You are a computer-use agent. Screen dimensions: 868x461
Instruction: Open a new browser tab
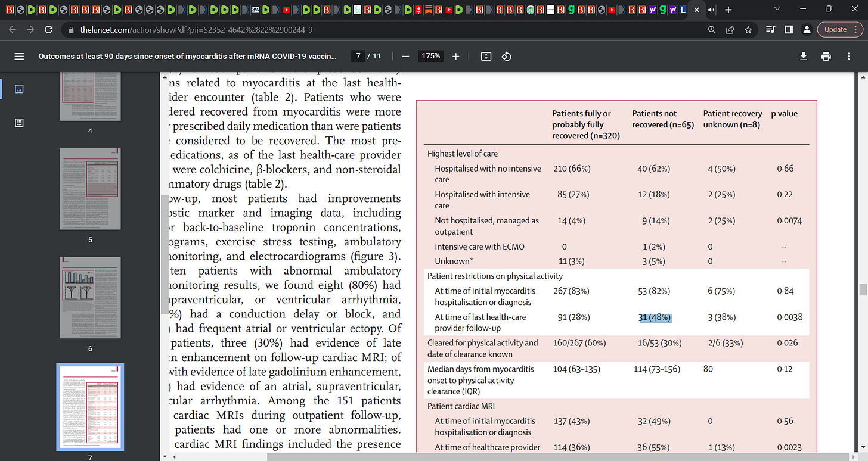tap(728, 10)
